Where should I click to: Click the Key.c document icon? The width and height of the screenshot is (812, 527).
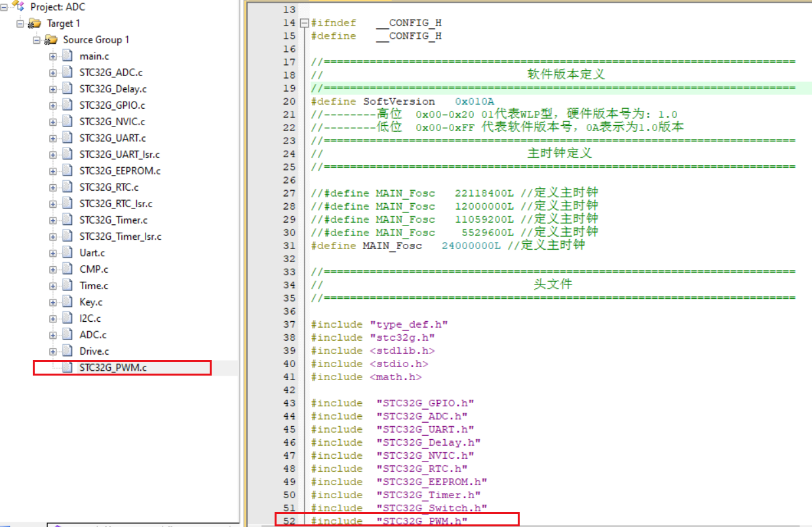(67, 302)
